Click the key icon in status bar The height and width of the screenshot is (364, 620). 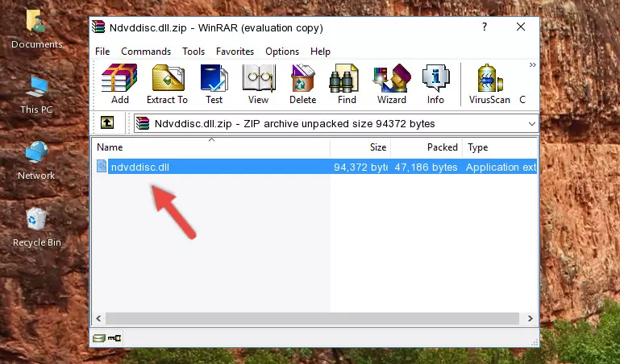pyautogui.click(x=114, y=338)
